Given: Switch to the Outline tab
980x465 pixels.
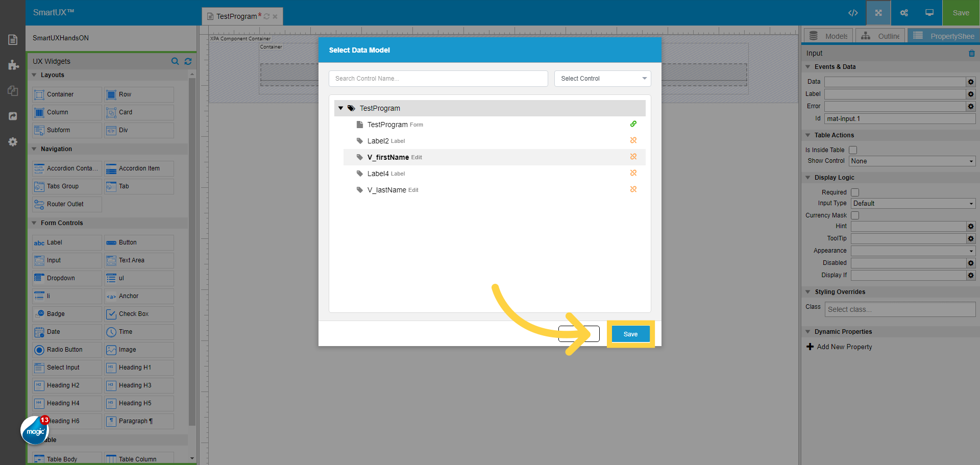Looking at the screenshot, I should [880, 36].
